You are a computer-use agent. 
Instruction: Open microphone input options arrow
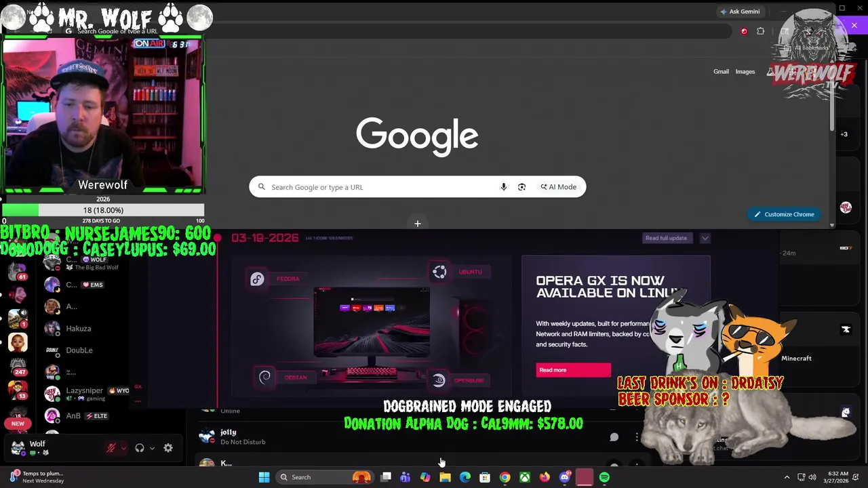pyautogui.click(x=123, y=448)
